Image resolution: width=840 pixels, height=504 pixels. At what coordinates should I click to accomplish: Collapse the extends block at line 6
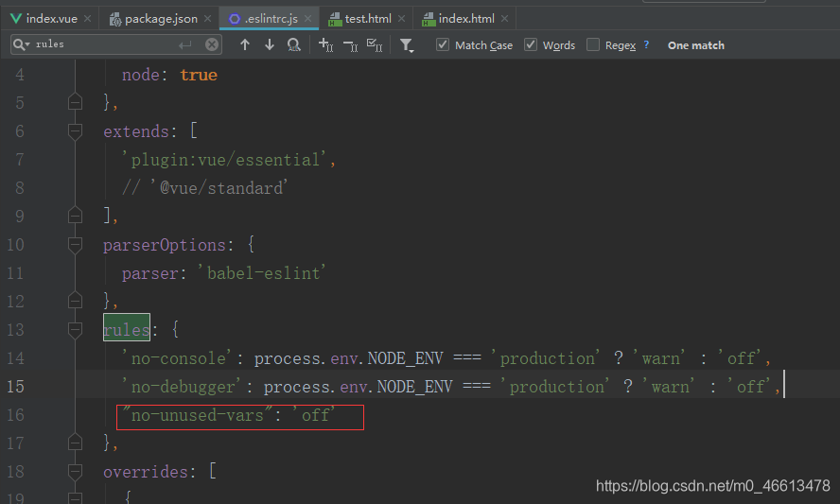click(x=75, y=130)
